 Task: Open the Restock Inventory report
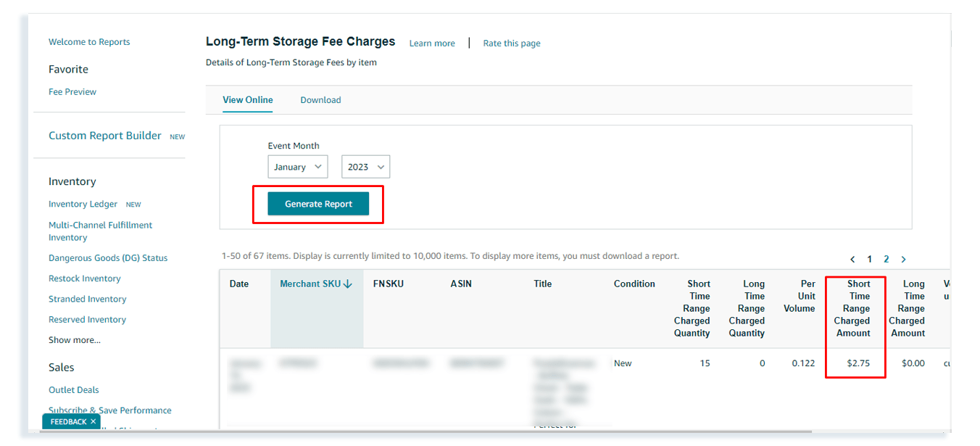84,278
